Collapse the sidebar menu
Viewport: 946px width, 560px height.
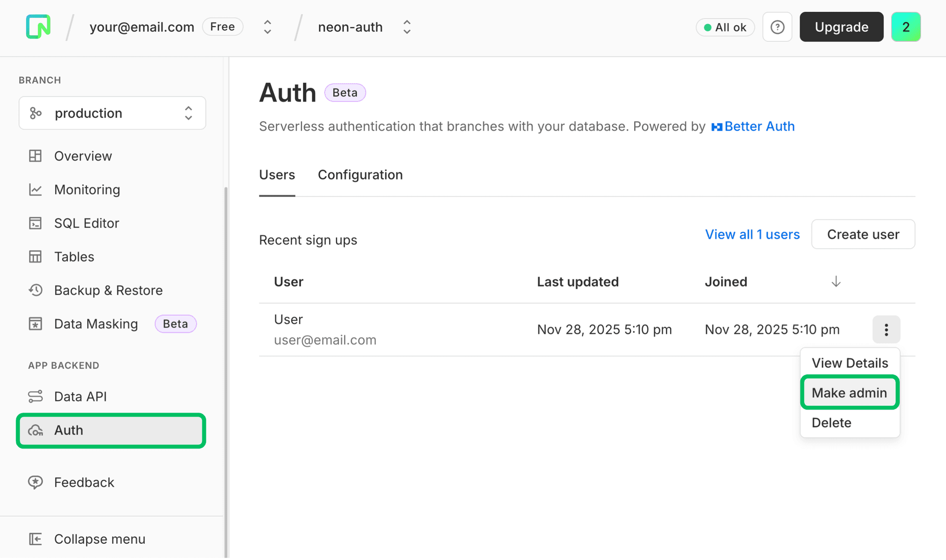click(99, 538)
